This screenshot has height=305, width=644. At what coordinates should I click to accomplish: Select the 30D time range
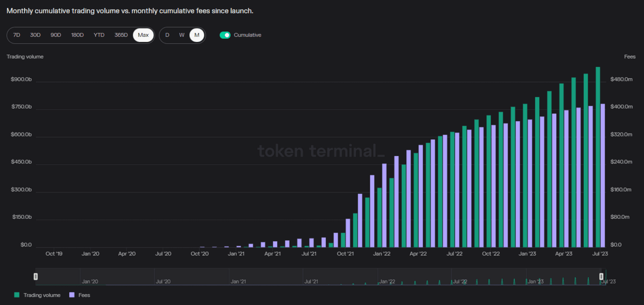(x=35, y=35)
